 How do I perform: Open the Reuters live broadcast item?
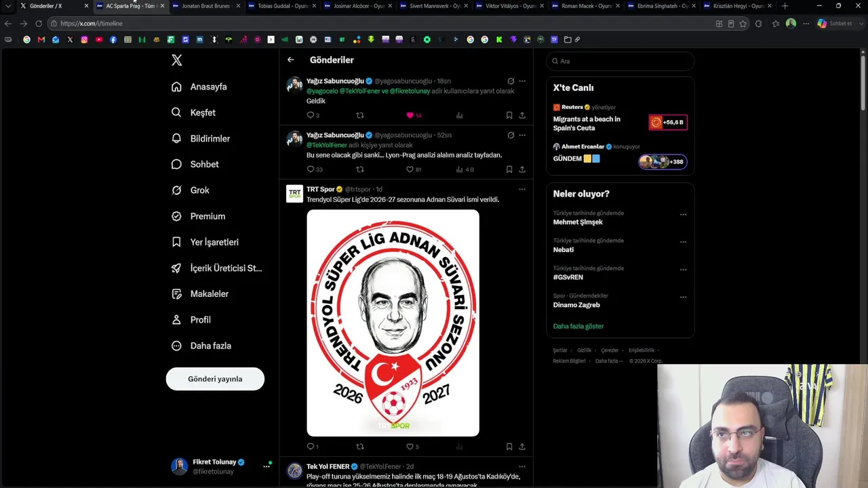pyautogui.click(x=620, y=118)
